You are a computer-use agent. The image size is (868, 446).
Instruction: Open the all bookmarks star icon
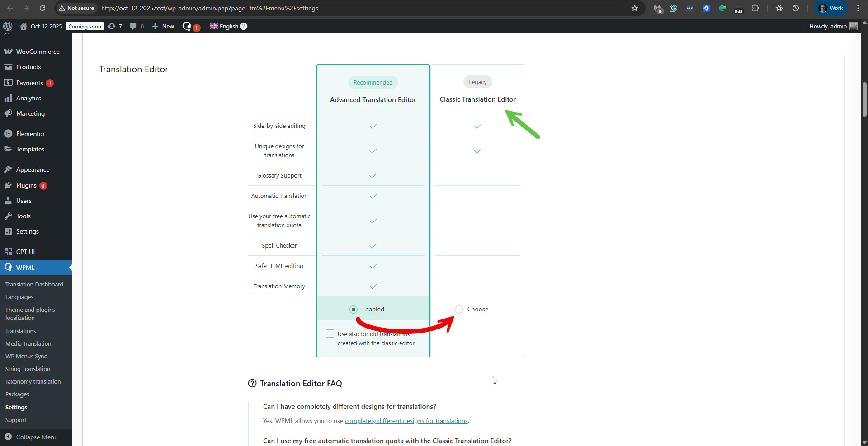point(779,8)
